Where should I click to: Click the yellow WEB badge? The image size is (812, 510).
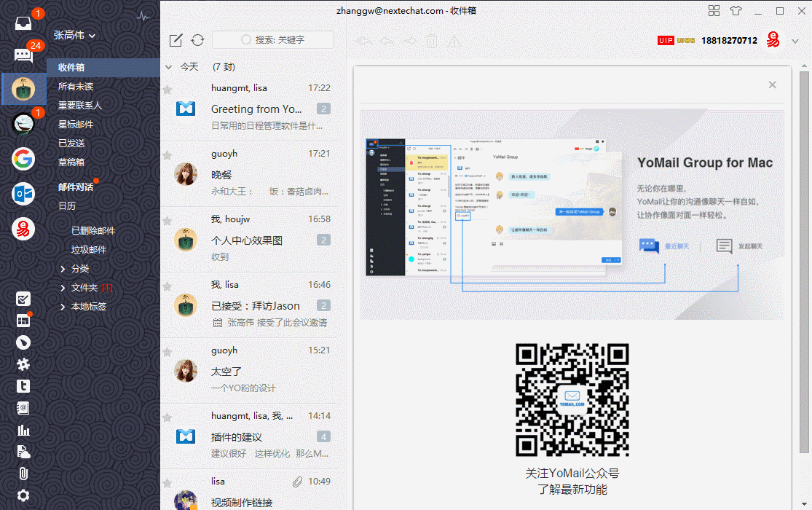click(x=685, y=40)
